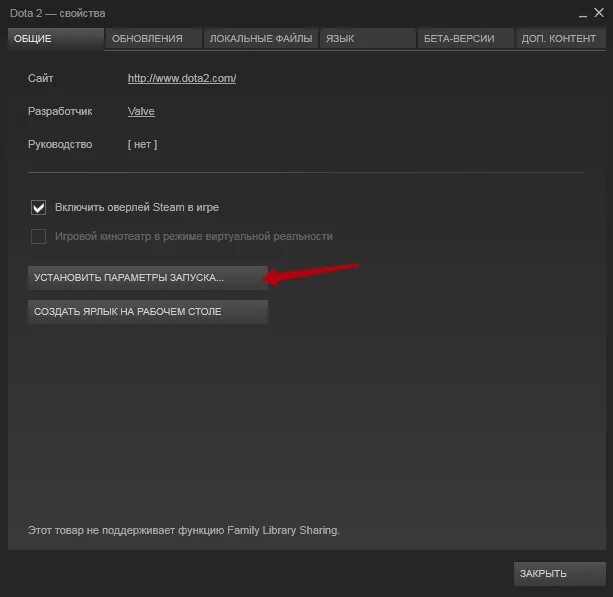This screenshot has width=613, height=597.
Task: Open the http://www.dota2.com/ link
Action: 182,79
